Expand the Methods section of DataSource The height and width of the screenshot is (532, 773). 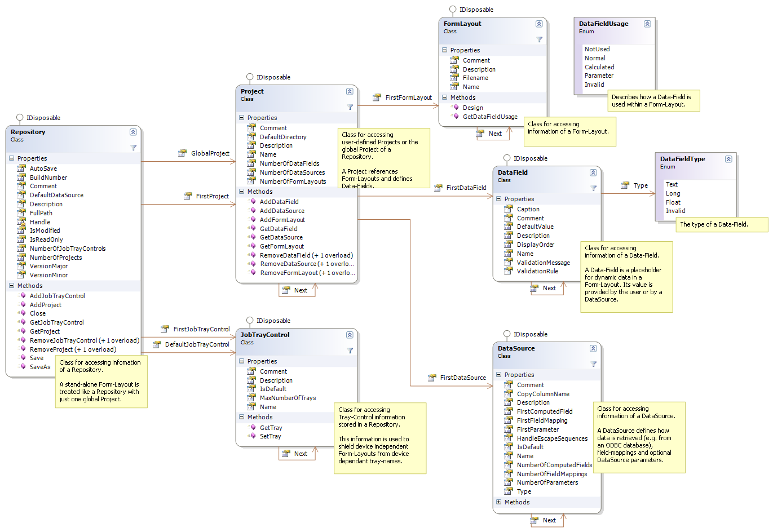tap(498, 502)
